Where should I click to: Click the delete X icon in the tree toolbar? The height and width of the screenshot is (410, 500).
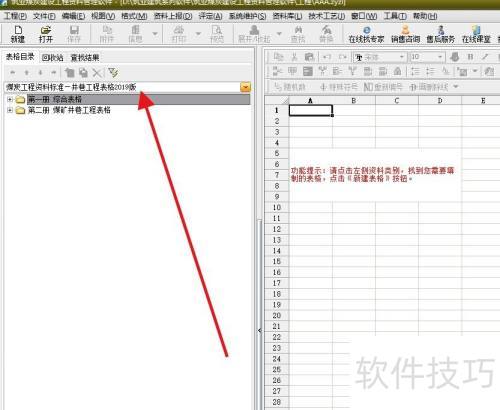97,72
